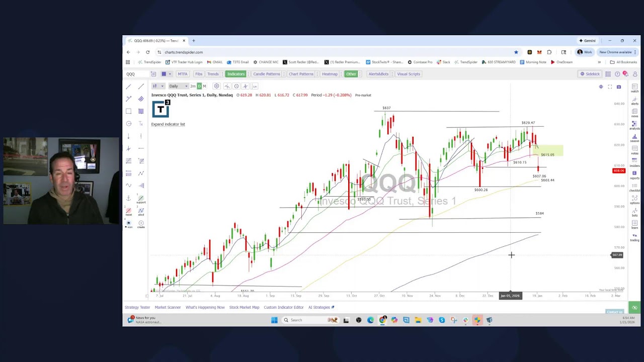The height and width of the screenshot is (362, 644).
Task: Click the Fibs button
Action: tap(198, 74)
